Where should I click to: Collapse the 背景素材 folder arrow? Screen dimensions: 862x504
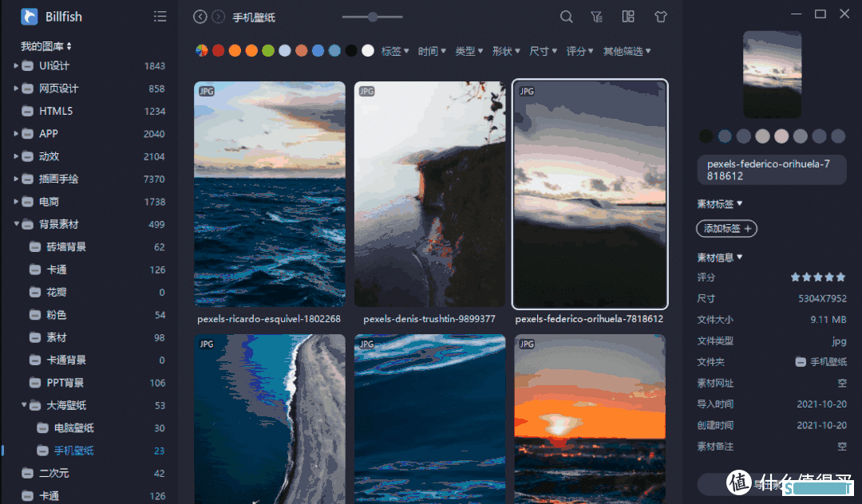click(16, 223)
